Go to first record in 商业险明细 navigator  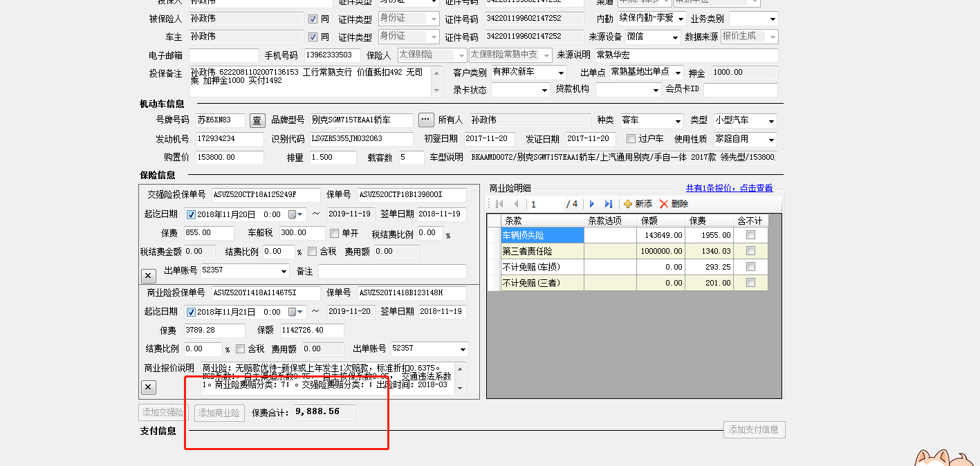[x=499, y=204]
